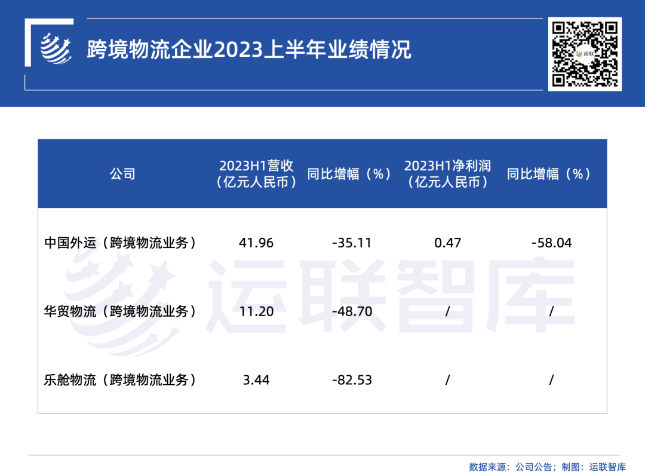Click the 同比增幅 header next to 2023H1营收

click(x=349, y=174)
